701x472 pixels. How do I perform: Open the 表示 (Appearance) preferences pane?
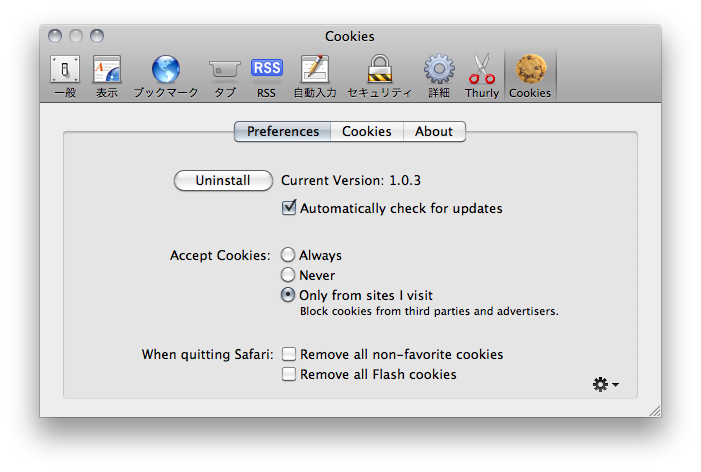(107, 76)
